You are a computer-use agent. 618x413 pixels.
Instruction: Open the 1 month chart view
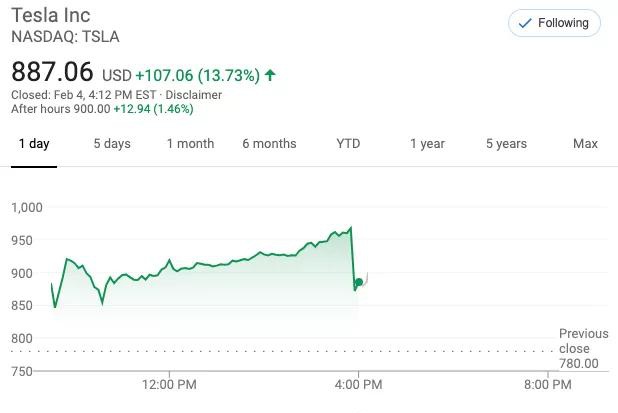(x=191, y=144)
